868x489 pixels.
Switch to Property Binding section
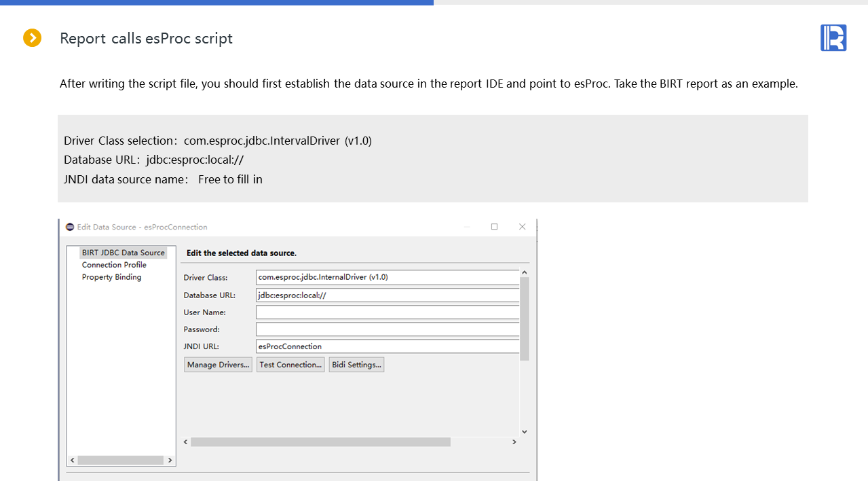111,277
